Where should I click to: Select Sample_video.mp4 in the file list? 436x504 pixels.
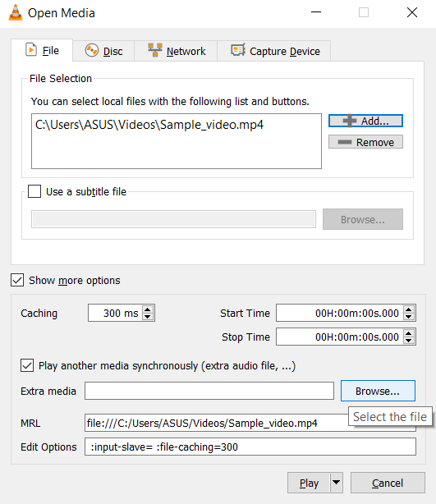pos(149,125)
